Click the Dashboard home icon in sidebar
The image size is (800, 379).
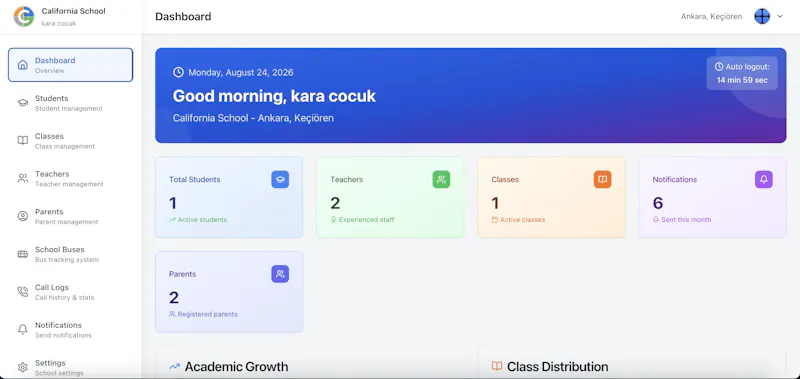(x=22, y=65)
